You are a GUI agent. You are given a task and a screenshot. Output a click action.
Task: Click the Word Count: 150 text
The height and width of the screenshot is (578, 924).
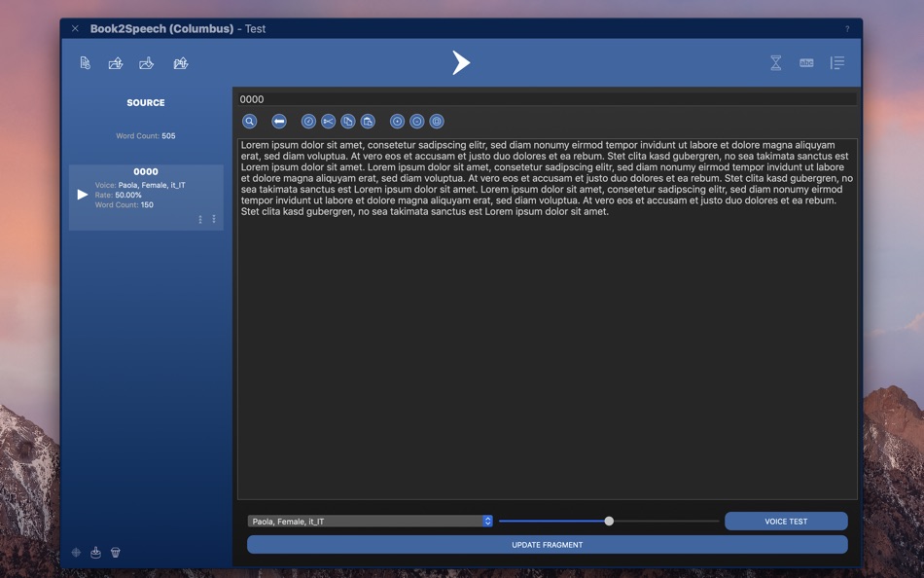124,204
